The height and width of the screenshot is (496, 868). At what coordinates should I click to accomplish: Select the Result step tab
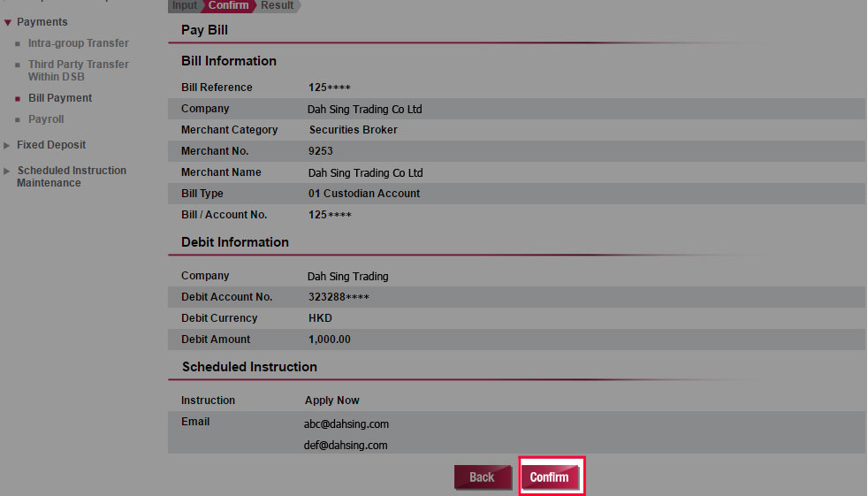tap(278, 5)
